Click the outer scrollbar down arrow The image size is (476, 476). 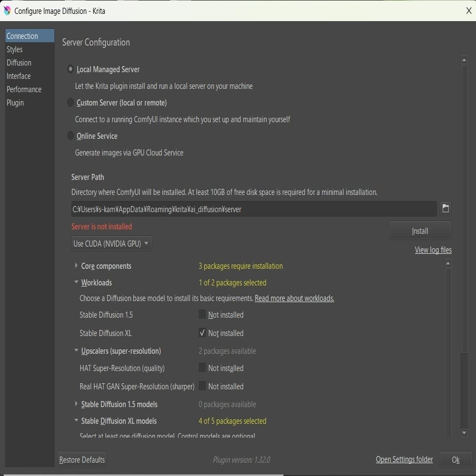tap(464, 433)
